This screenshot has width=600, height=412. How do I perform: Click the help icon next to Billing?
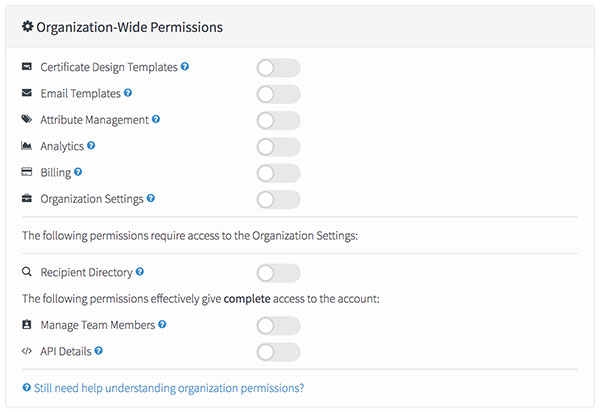click(x=78, y=172)
